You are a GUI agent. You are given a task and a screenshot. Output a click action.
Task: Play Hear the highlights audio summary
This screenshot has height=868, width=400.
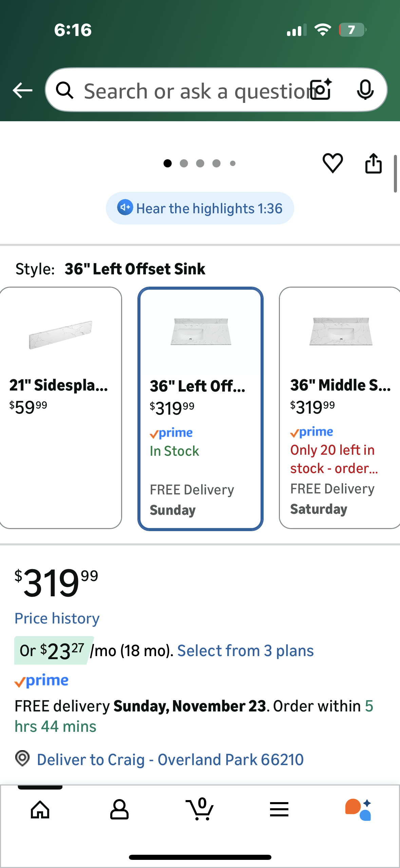click(x=200, y=208)
